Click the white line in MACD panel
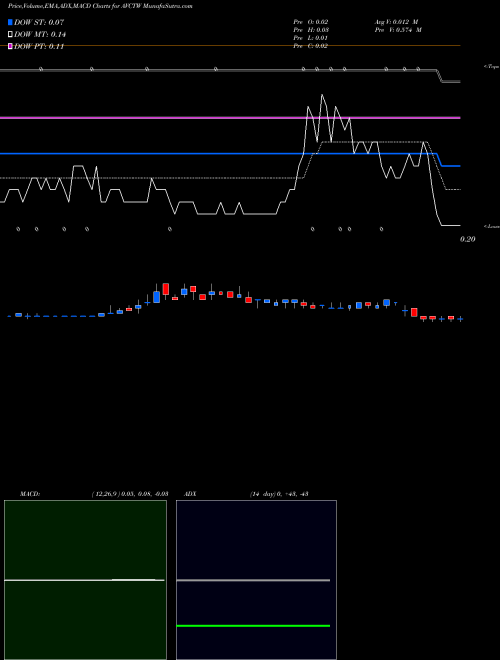Screen dimensions: 500x660 (x=84, y=580)
